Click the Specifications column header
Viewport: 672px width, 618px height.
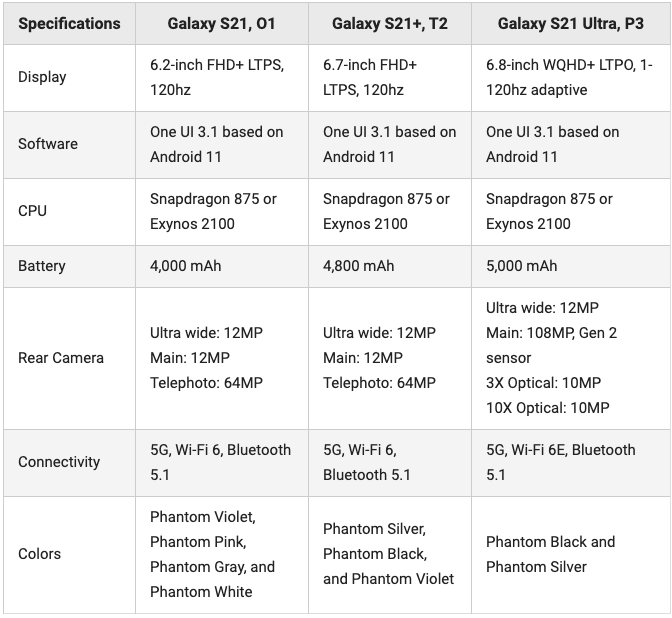(69, 23)
